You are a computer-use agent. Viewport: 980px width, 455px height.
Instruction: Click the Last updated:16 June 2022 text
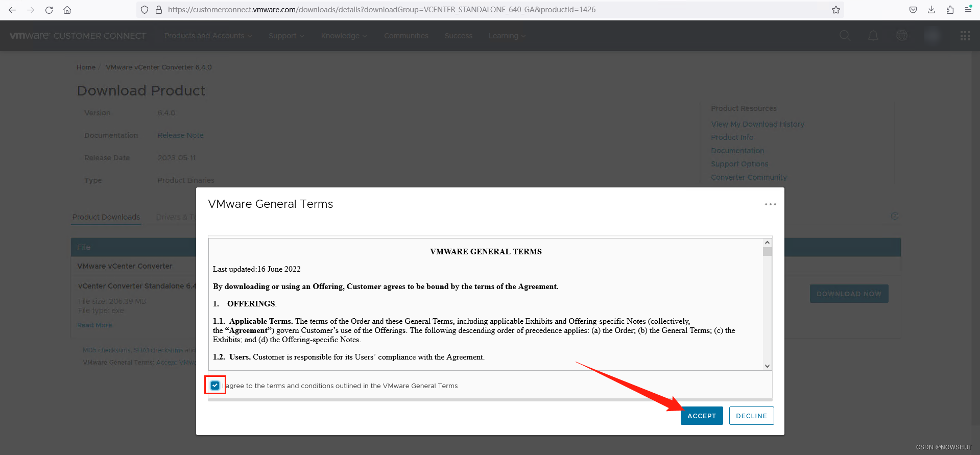click(x=257, y=269)
